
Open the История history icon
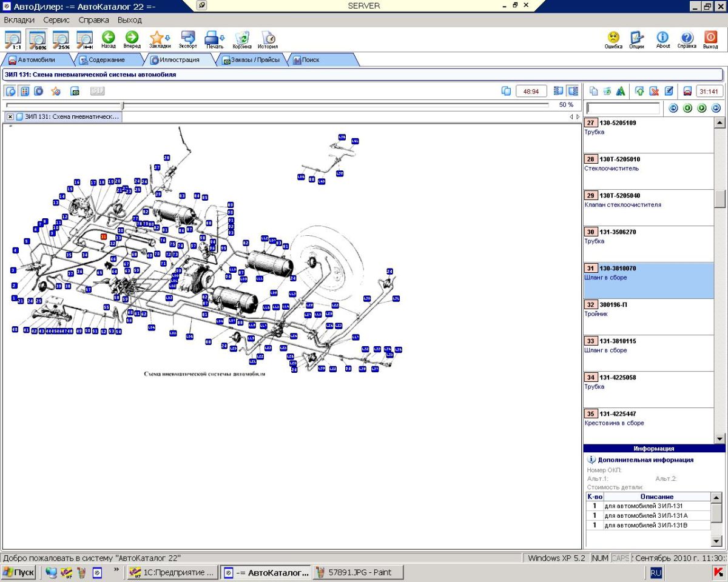268,40
